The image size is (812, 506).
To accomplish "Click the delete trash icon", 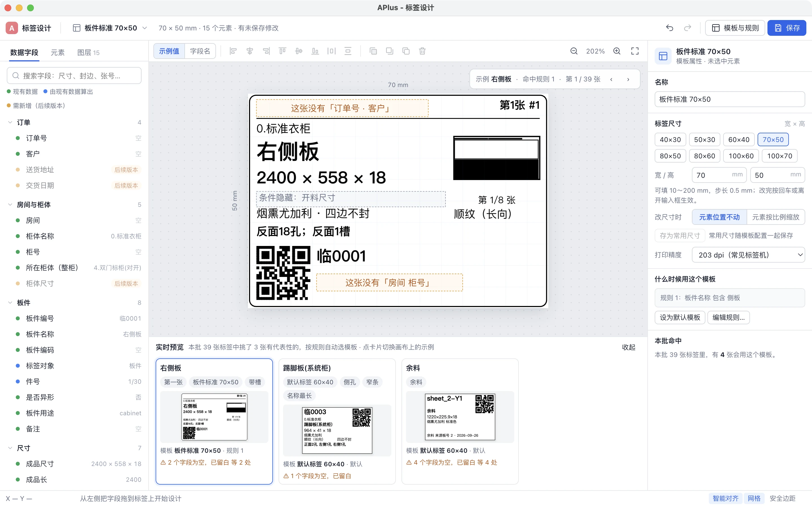I will coord(422,51).
